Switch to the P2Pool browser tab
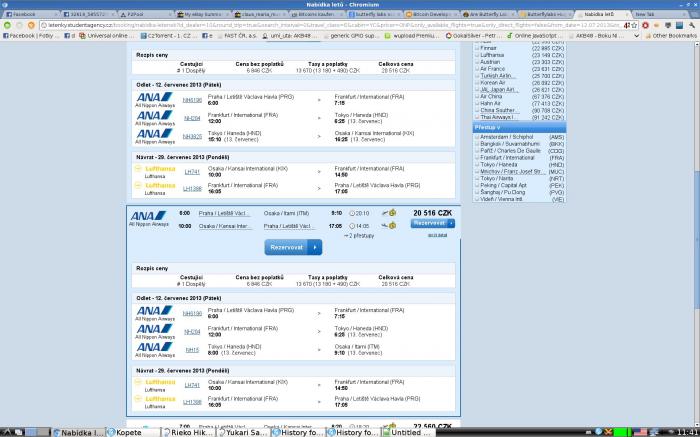 coord(145,14)
